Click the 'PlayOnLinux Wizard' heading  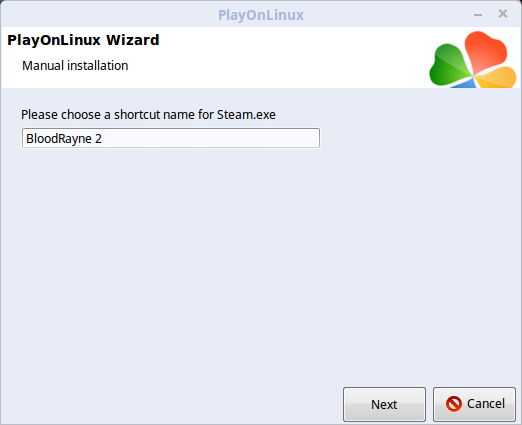[x=83, y=40]
